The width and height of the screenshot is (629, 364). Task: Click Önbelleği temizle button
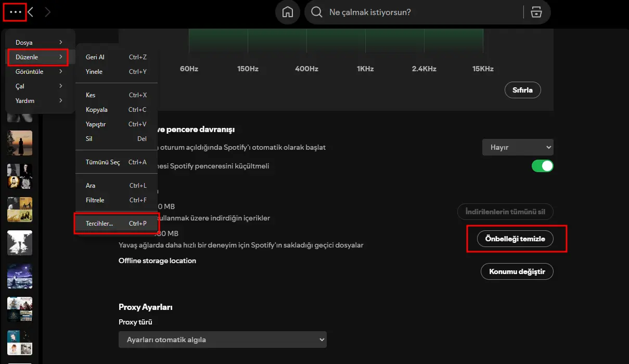tap(515, 239)
